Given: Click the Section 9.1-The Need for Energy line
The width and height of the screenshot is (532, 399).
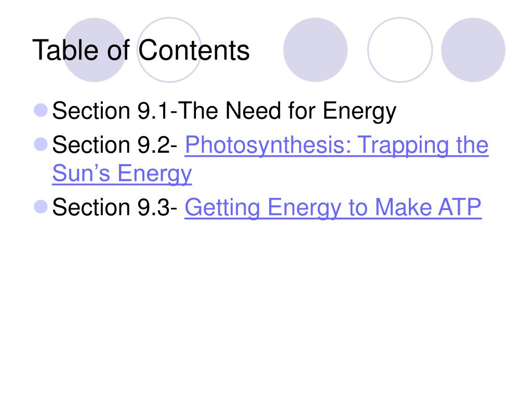Looking at the screenshot, I should click(224, 111).
